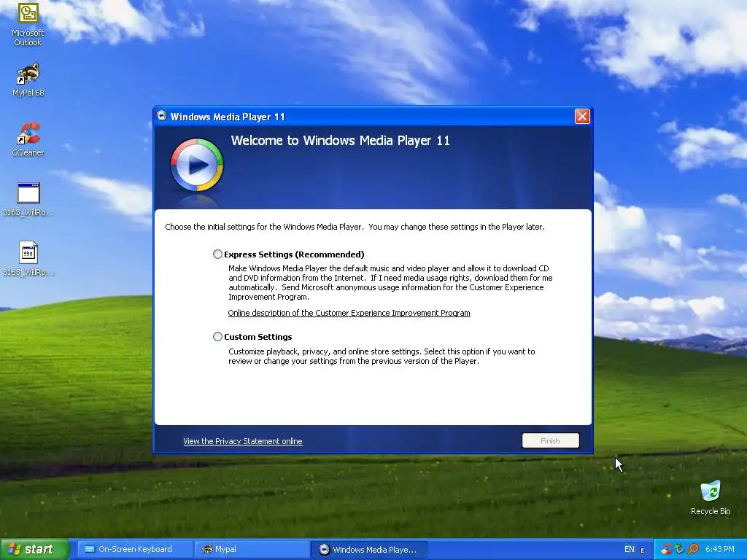Switch to On-Screen Keyboard taskbar button
The height and width of the screenshot is (560, 747).
135,549
